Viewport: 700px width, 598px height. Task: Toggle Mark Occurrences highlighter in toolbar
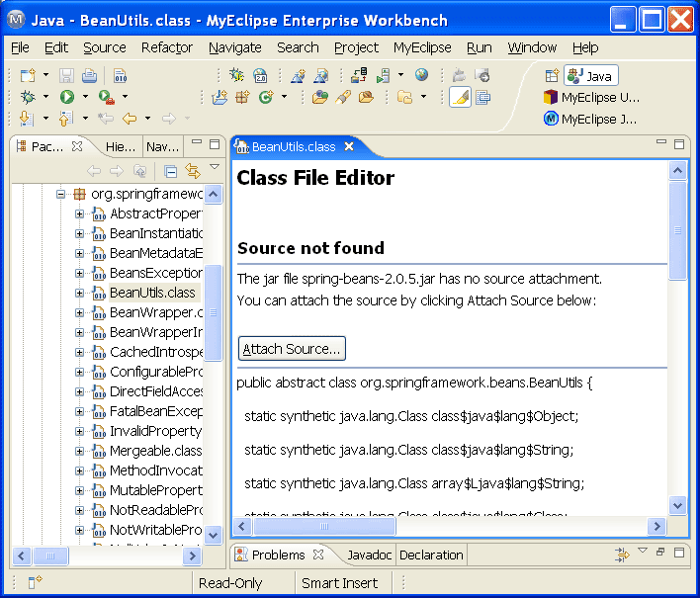click(460, 97)
